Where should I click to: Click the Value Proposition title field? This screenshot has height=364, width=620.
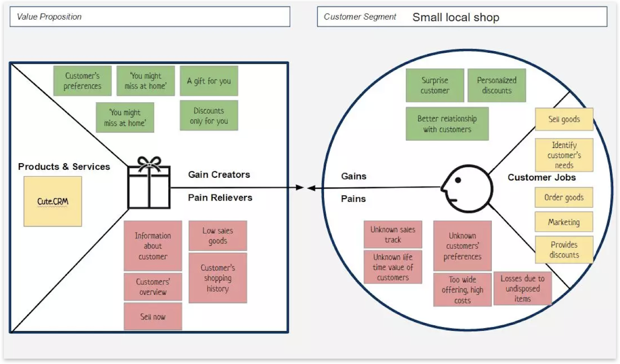[x=150, y=17]
